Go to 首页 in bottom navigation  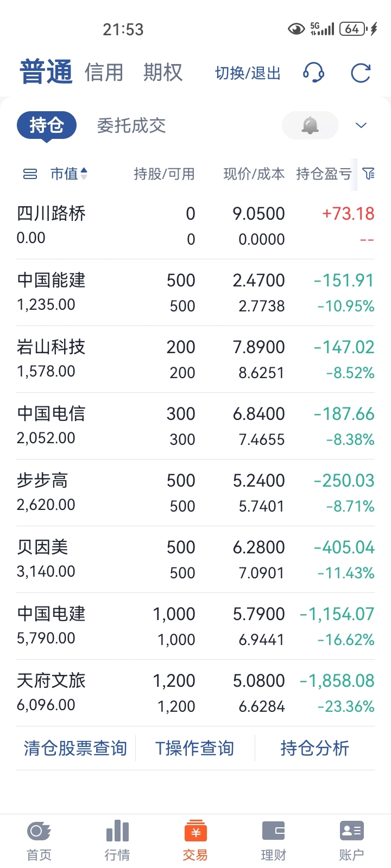point(39,840)
